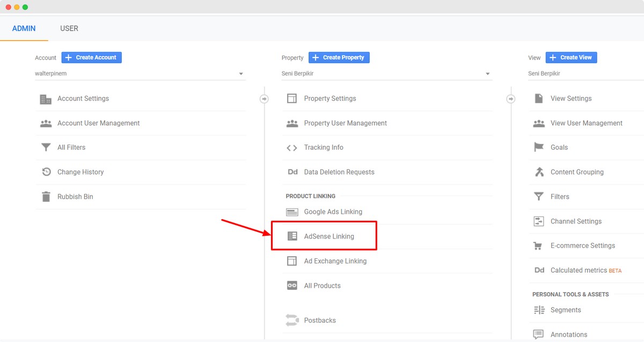Open Annotations

(x=569, y=334)
